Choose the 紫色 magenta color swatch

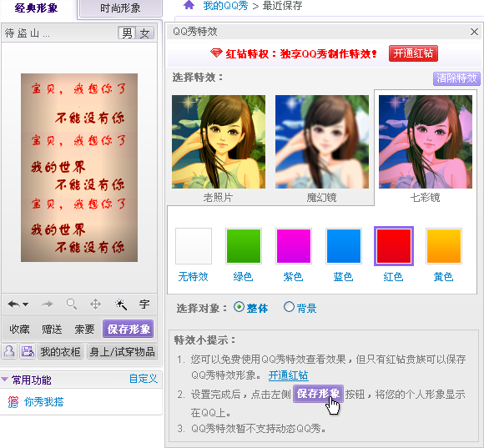pos(294,246)
